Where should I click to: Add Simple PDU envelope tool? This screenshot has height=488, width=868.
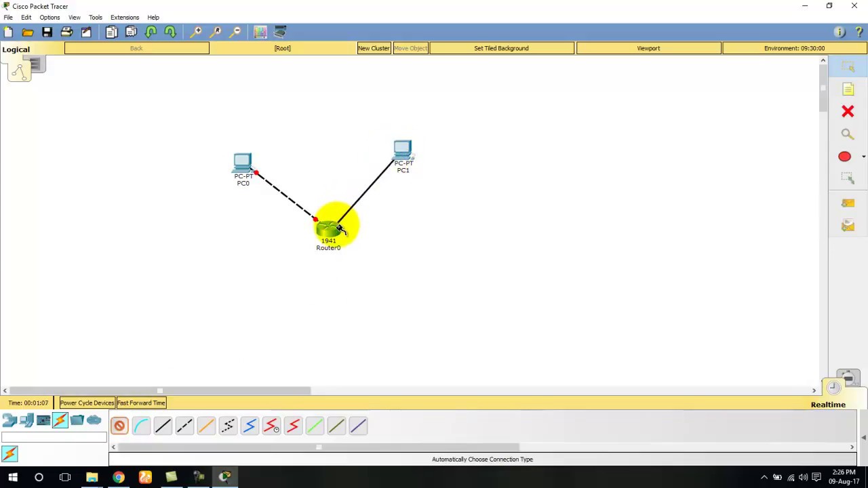(x=848, y=203)
